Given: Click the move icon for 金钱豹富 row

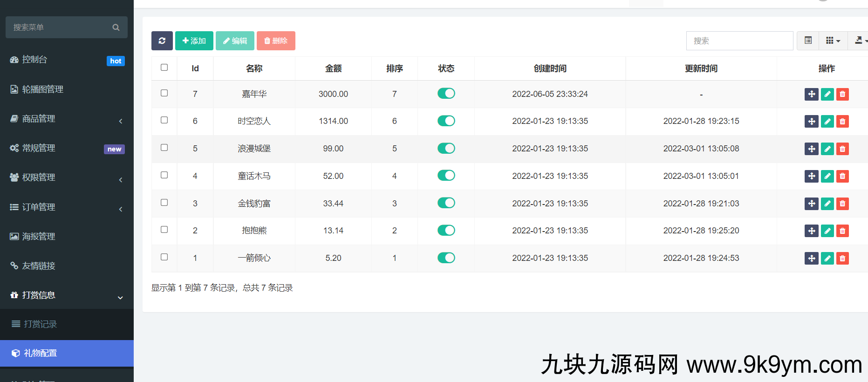Looking at the screenshot, I should coord(811,204).
